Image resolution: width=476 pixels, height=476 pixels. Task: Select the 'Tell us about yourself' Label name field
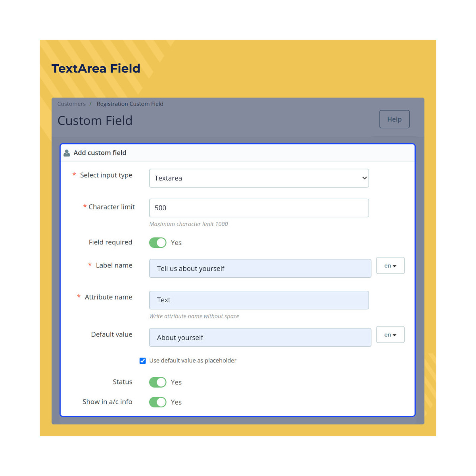260,268
